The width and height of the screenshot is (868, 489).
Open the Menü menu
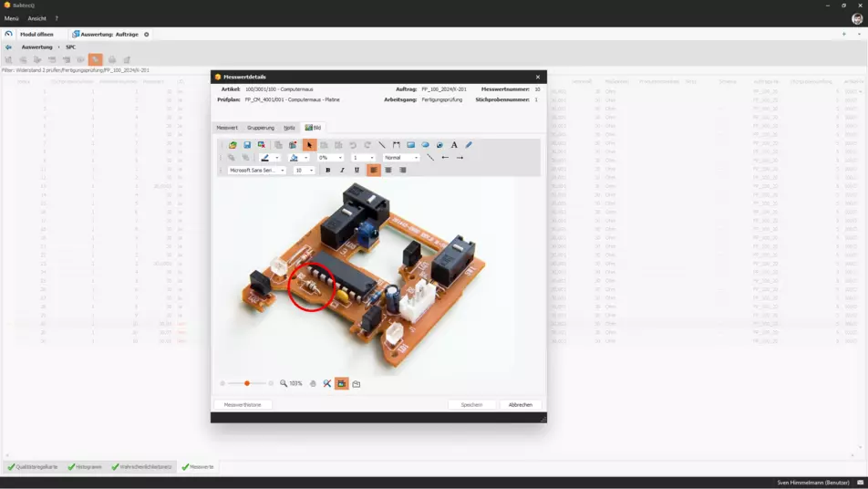pyautogui.click(x=11, y=19)
